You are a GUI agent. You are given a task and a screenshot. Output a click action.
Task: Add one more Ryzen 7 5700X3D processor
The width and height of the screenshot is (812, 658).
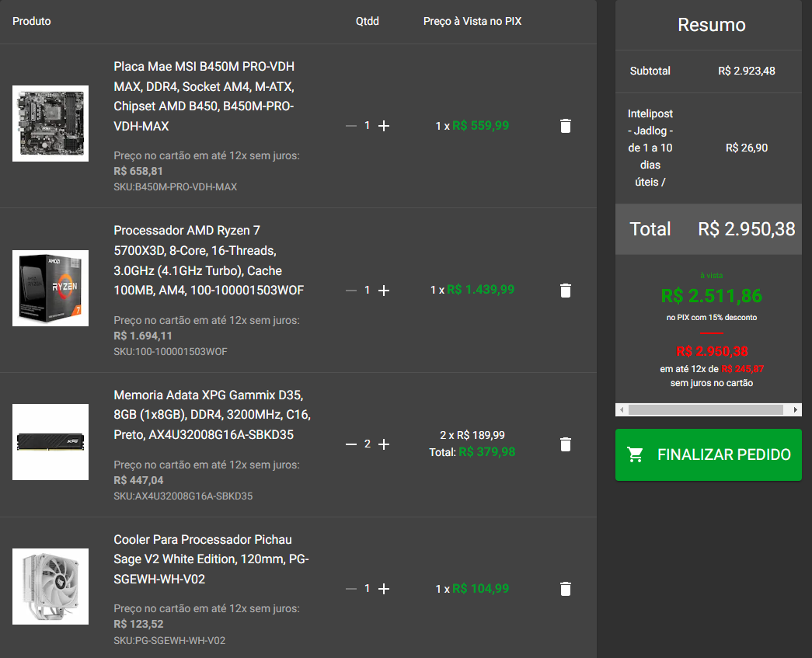tap(384, 291)
